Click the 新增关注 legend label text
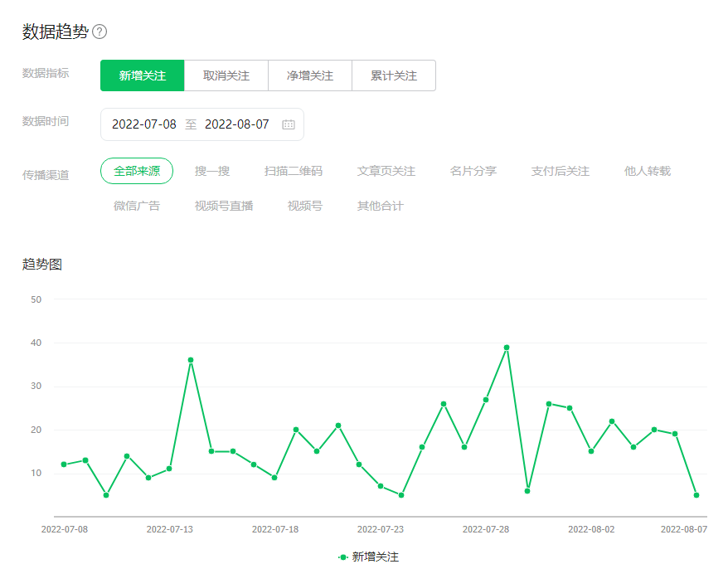 point(375,557)
